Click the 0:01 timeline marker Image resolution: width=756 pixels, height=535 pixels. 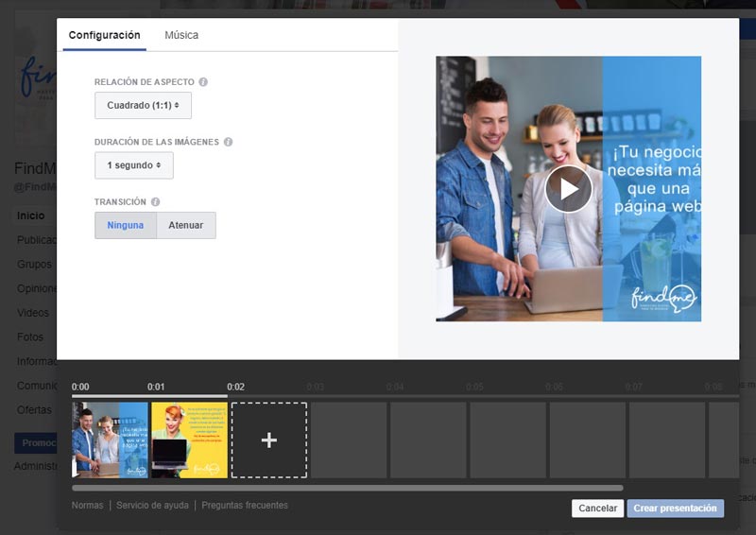[156, 387]
